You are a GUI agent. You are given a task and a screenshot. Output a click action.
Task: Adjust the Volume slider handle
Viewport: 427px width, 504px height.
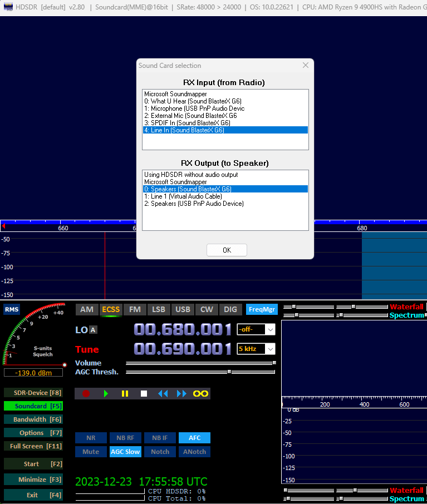pyautogui.click(x=274, y=363)
